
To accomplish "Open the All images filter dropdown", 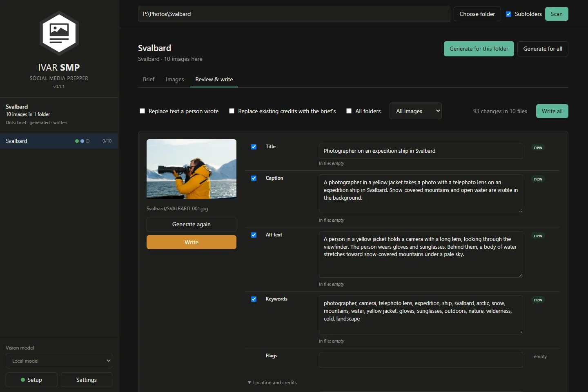I will pos(416,111).
